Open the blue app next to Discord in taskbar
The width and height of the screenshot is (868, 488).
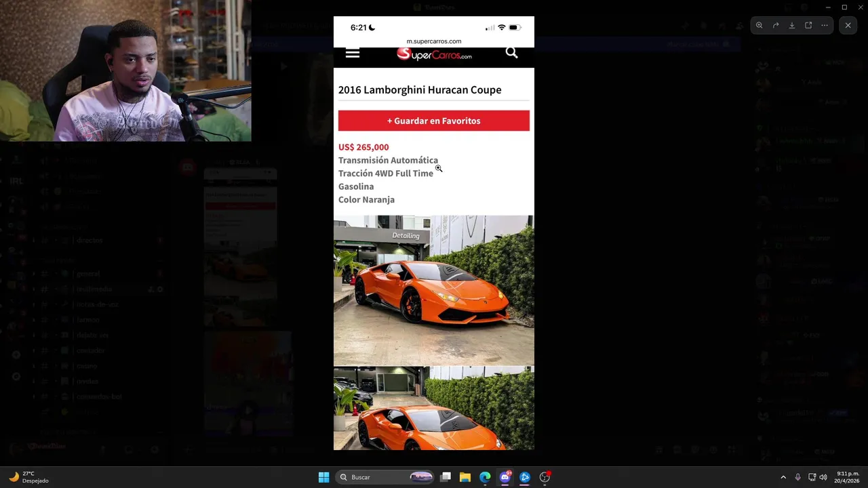click(524, 477)
